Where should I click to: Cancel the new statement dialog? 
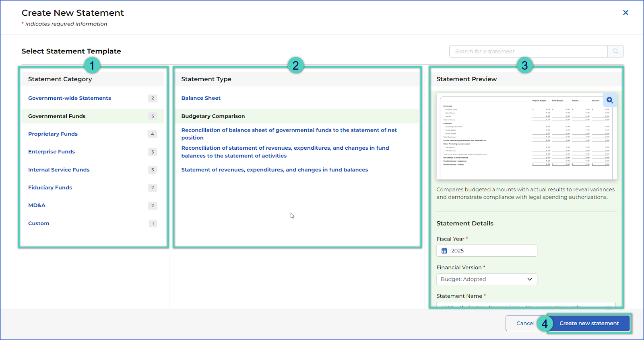525,324
